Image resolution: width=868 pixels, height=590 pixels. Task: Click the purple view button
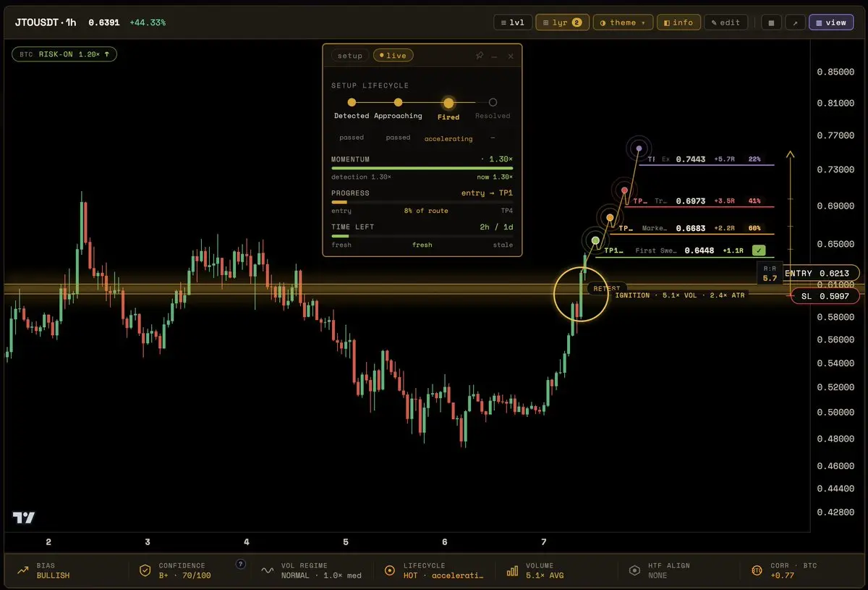[x=831, y=22]
